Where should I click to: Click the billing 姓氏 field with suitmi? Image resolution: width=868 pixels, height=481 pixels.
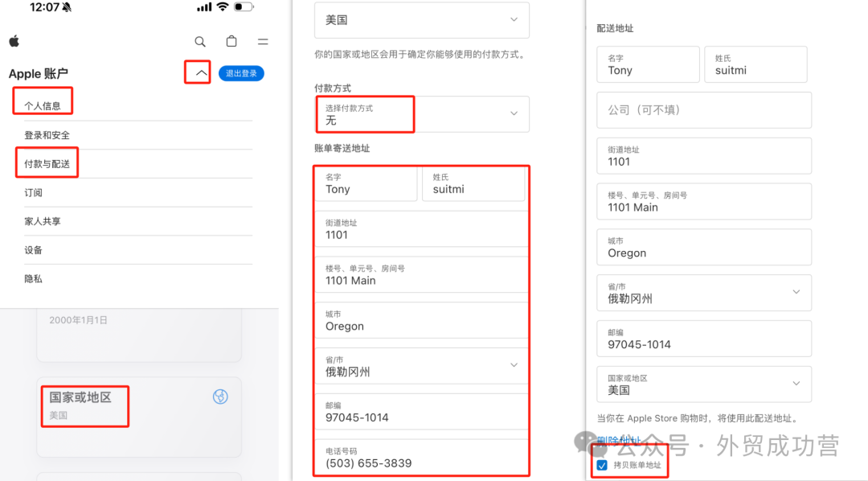(473, 183)
